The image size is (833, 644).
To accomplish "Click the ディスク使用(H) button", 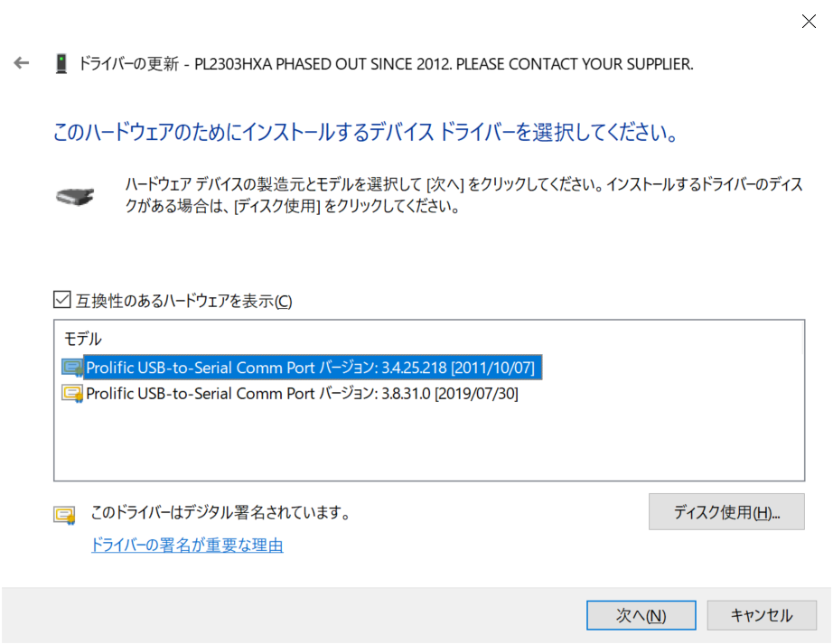I will pos(725,512).
